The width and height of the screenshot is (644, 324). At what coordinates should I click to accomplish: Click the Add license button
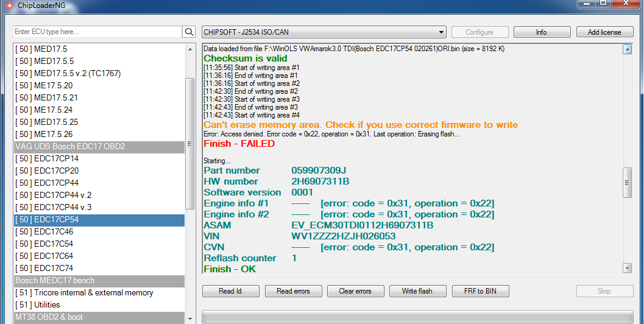604,32
